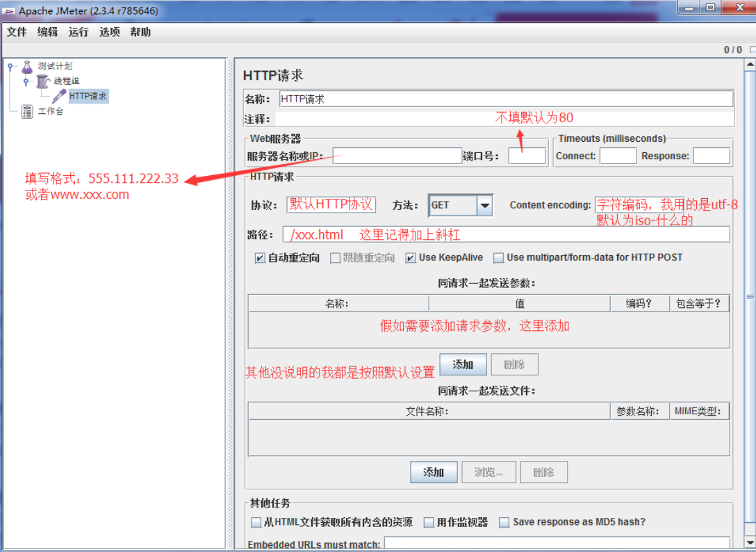Click the HTTP请求 pipette icon in tree

60,96
